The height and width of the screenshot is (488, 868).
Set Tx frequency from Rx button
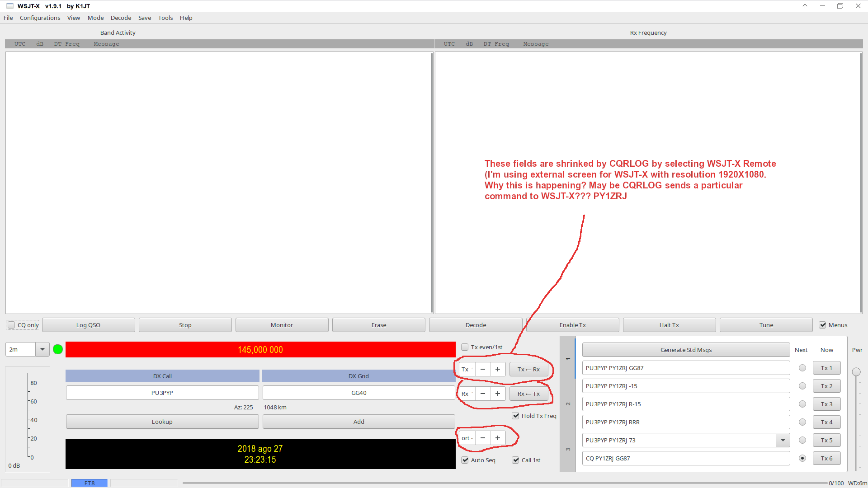pyautogui.click(x=528, y=369)
